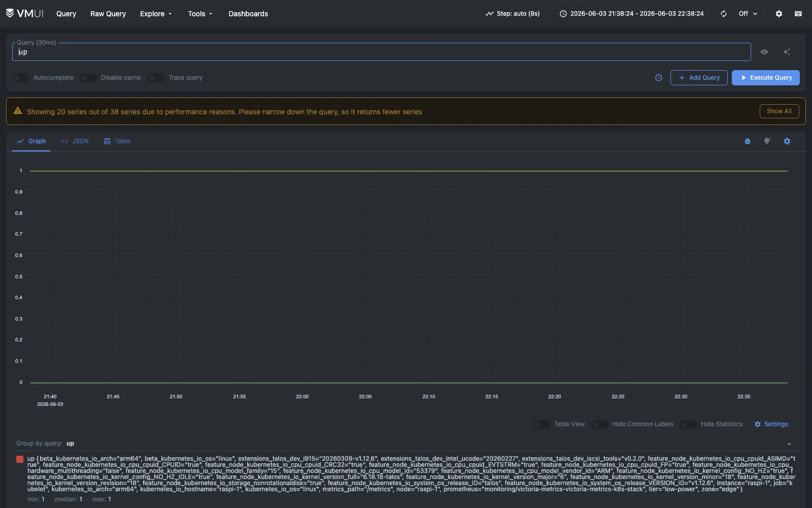Click the 'median: 1' statistic

[69, 499]
